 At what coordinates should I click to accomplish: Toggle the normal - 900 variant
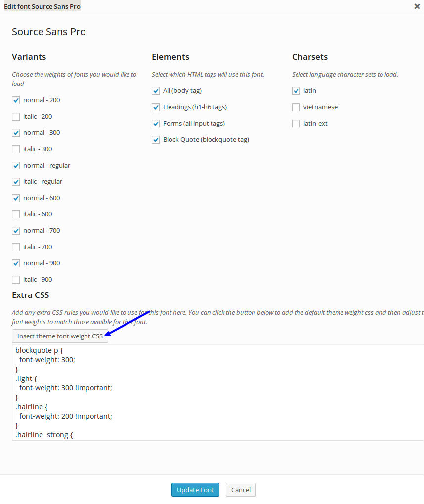[16, 263]
